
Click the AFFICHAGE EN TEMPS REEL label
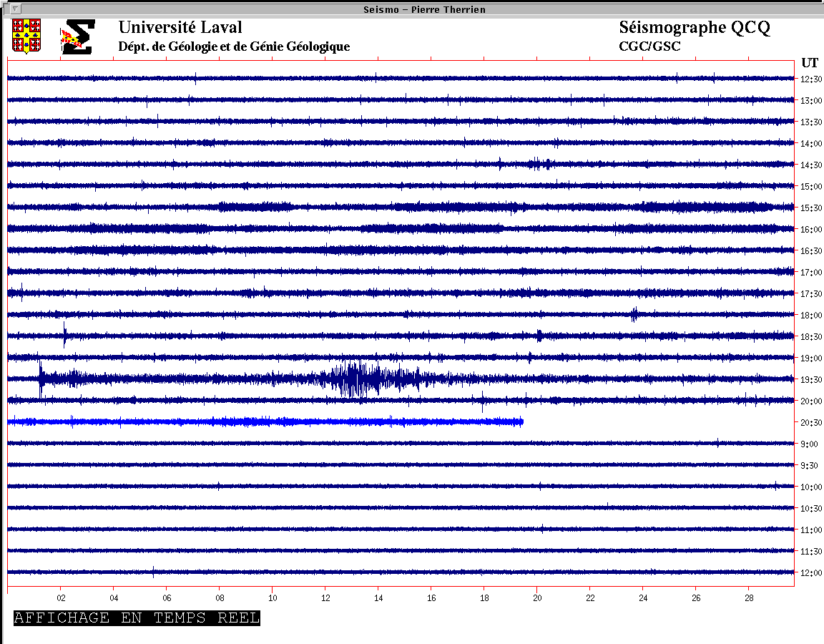pyautogui.click(x=137, y=618)
